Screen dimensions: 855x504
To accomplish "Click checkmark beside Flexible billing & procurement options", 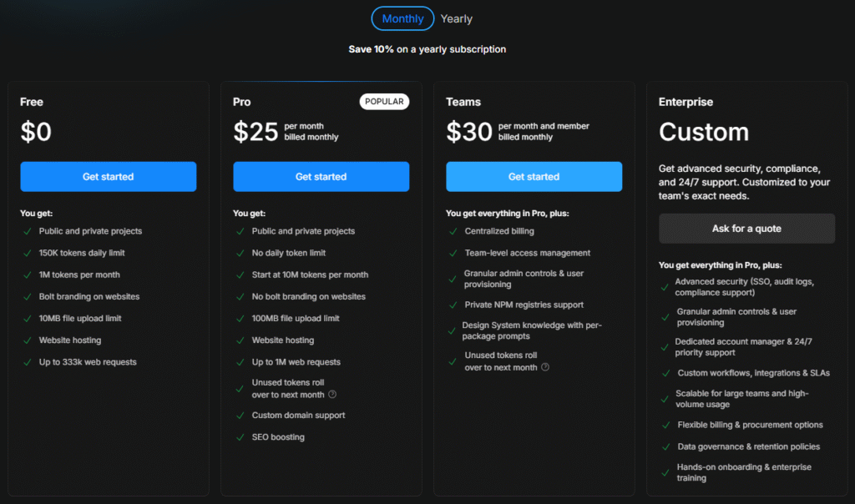I will pyautogui.click(x=665, y=425).
